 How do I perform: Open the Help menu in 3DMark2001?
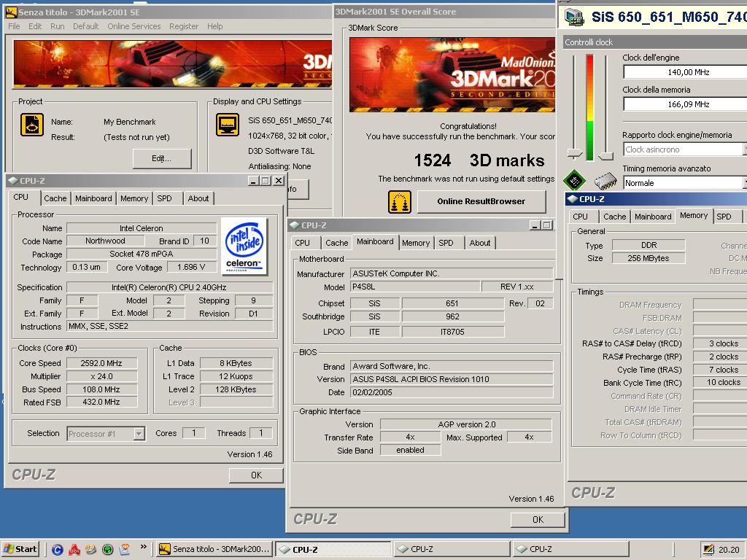point(215,26)
